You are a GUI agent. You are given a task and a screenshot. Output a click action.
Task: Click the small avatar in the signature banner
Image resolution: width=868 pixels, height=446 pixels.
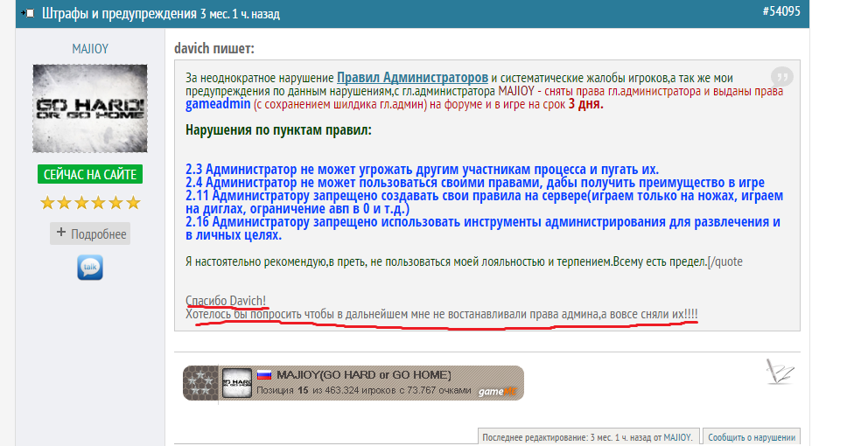point(236,382)
